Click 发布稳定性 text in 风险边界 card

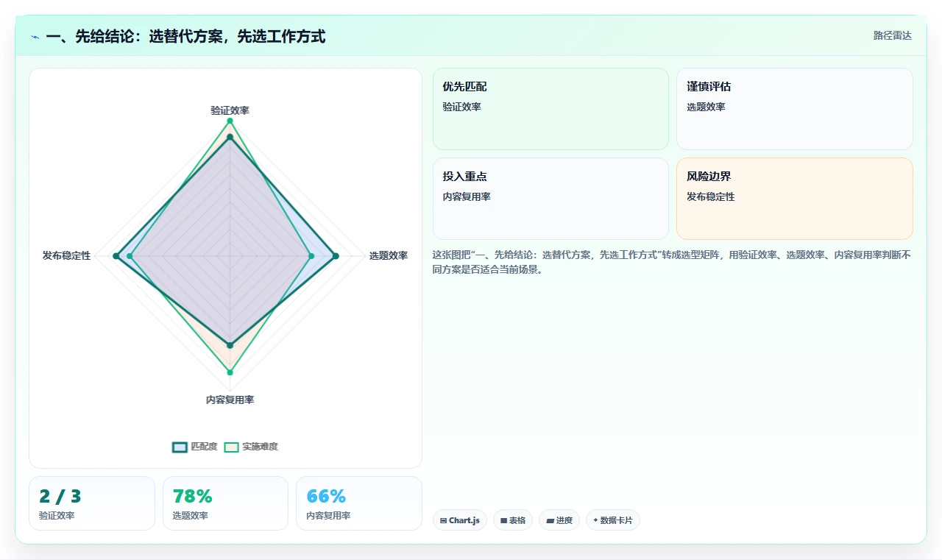(x=710, y=197)
